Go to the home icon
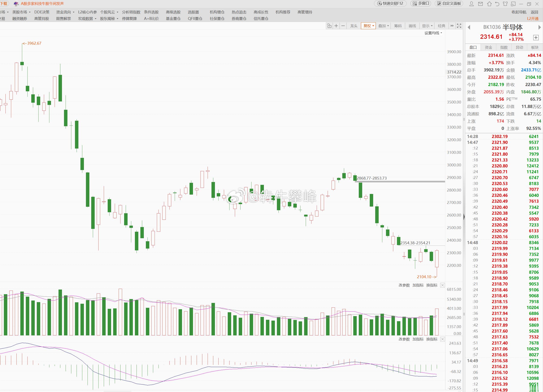 [x=489, y=4]
